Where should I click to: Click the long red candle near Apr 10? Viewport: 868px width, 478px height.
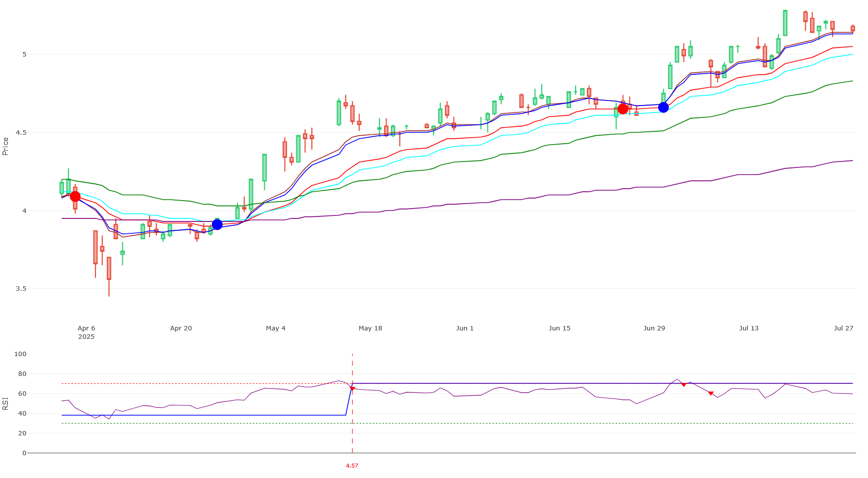[96, 248]
